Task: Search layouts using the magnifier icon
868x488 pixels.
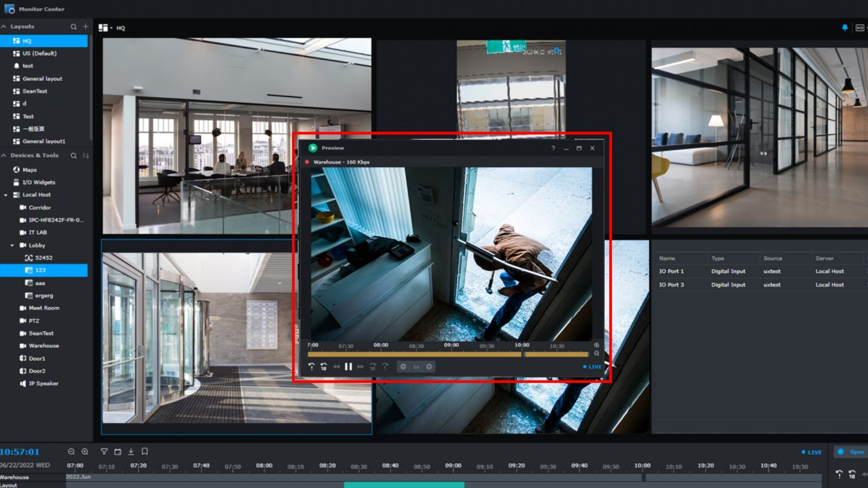Action: point(73,27)
